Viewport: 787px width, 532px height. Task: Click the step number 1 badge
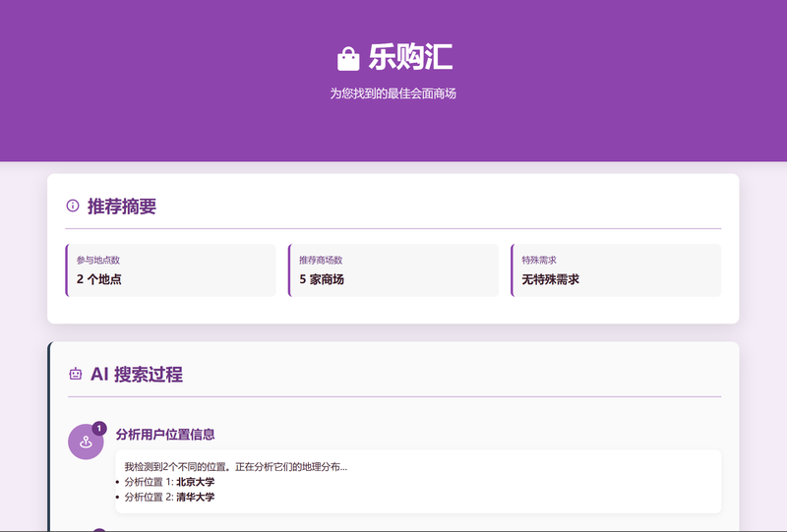[x=99, y=428]
